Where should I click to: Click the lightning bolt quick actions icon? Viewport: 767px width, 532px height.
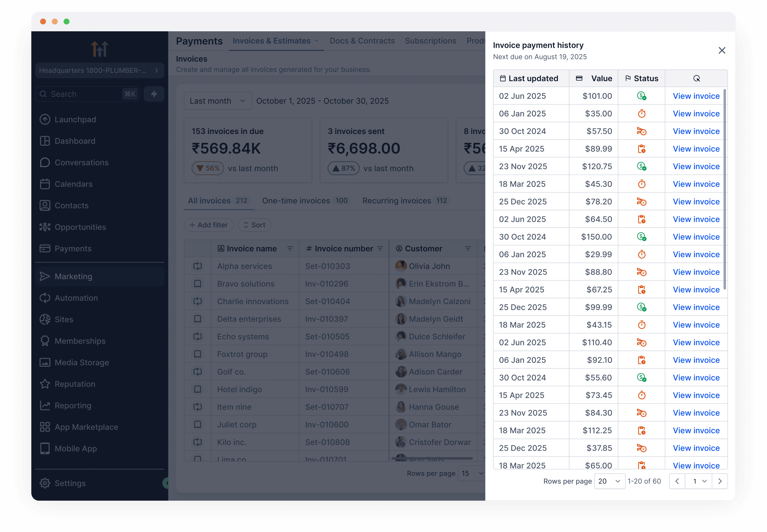coord(154,94)
